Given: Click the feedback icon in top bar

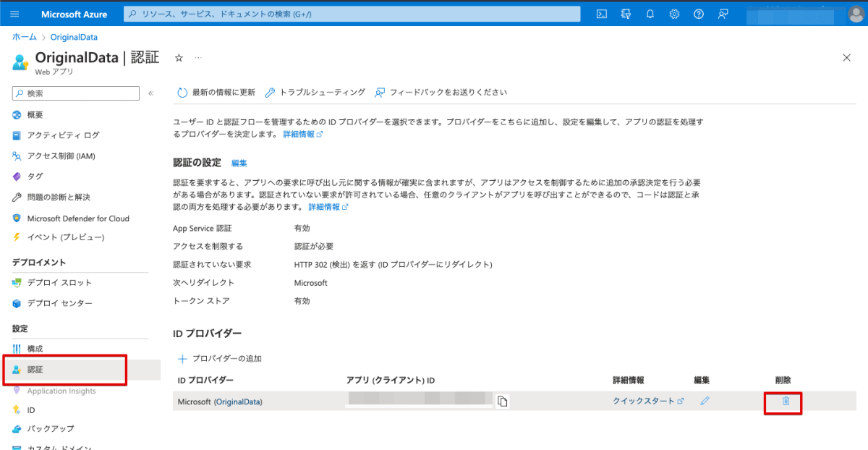Looking at the screenshot, I should 723,14.
